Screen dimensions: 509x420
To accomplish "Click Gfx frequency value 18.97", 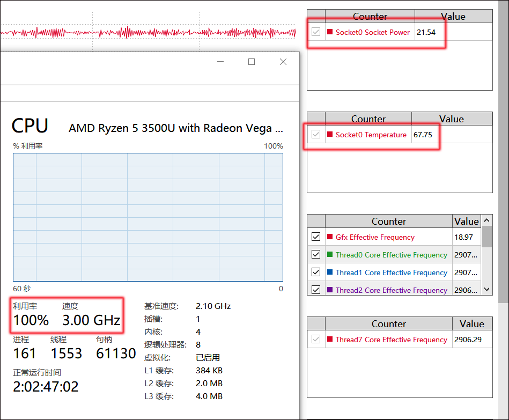I will click(463, 237).
